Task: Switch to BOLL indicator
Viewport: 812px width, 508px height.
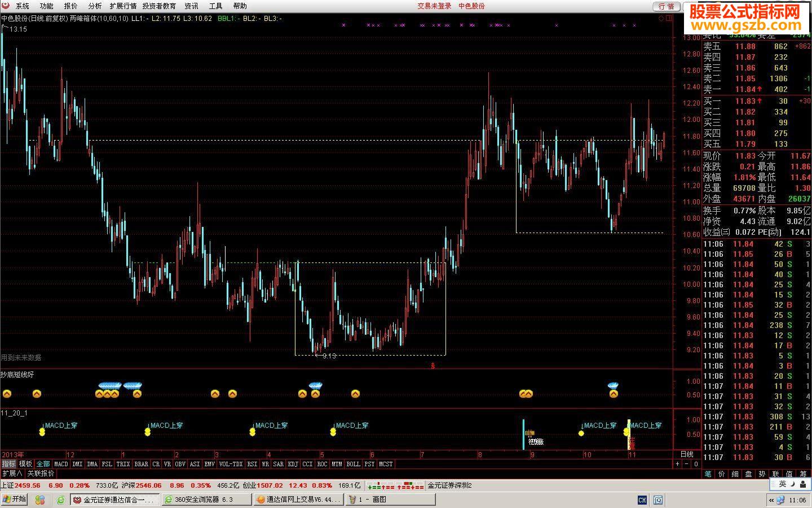Action: [353, 464]
